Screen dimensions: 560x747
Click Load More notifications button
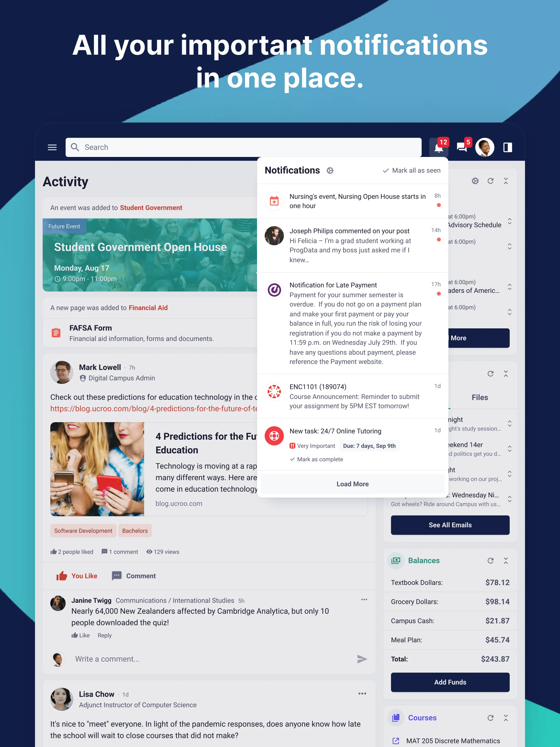pyautogui.click(x=353, y=484)
